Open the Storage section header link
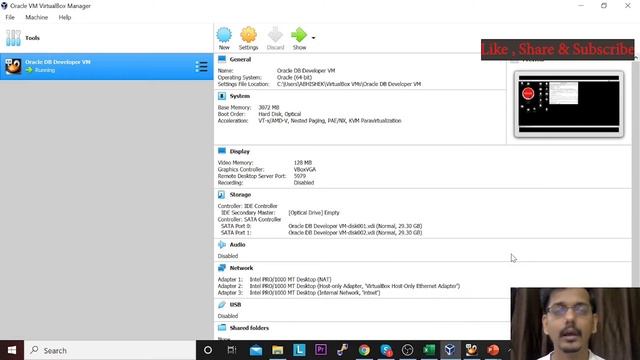Screen dimensions: 640x360 240,195
